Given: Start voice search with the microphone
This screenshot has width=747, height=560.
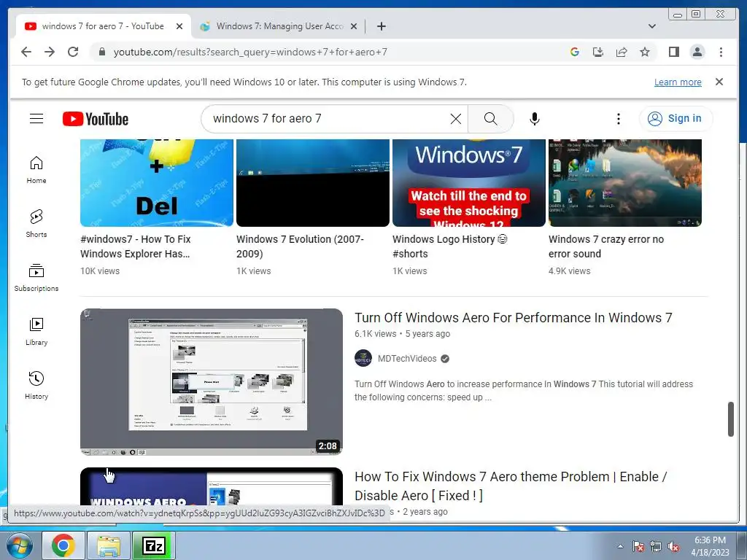Looking at the screenshot, I should [x=535, y=119].
